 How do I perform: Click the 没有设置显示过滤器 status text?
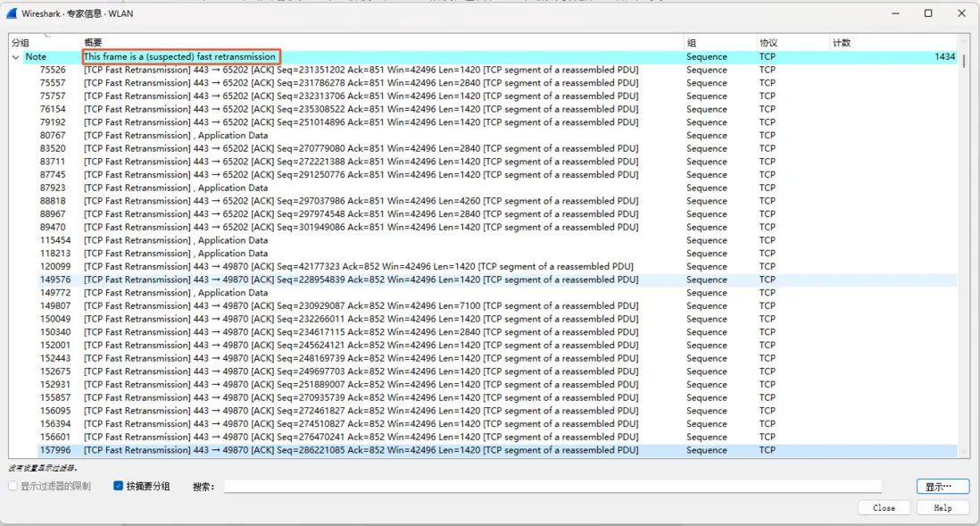point(43,468)
